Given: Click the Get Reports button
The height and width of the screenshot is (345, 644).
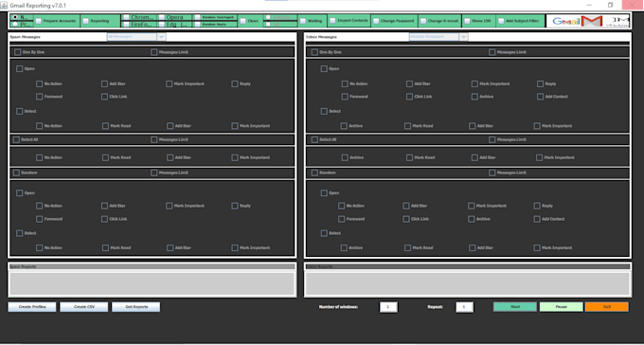Looking at the screenshot, I should point(136,307).
